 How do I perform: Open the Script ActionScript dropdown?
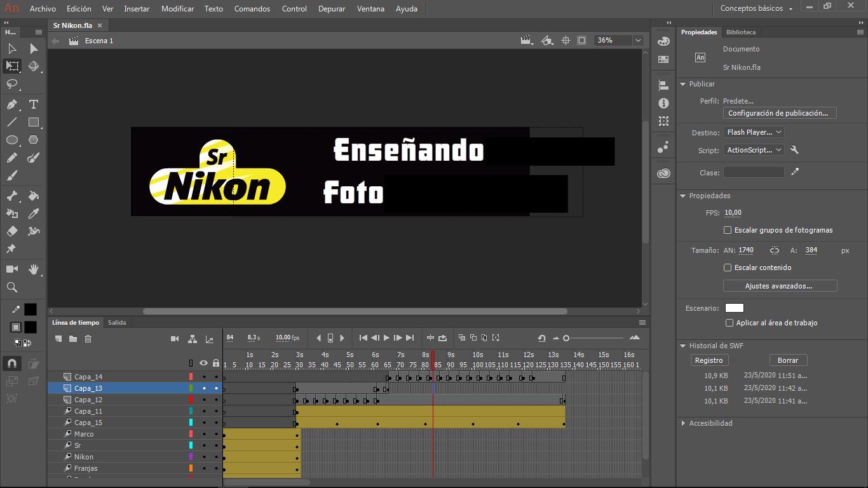(x=754, y=150)
